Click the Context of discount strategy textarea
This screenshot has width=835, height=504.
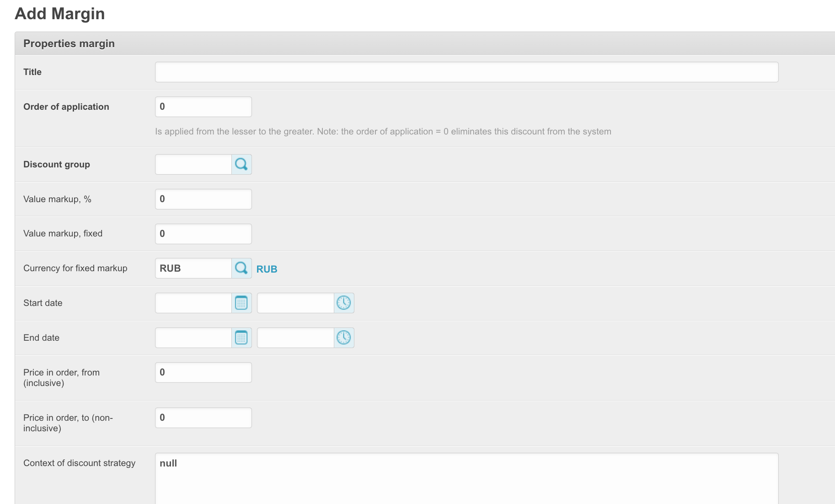[x=466, y=478]
